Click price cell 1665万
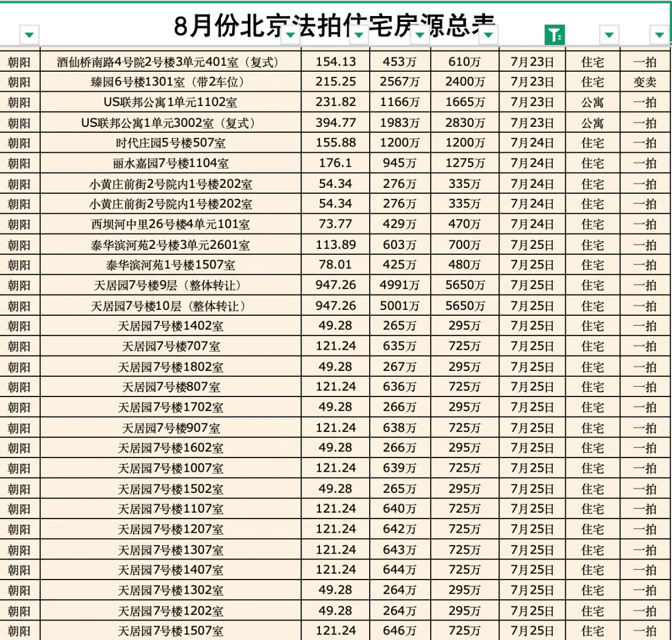This screenshot has width=672, height=640. [x=465, y=102]
